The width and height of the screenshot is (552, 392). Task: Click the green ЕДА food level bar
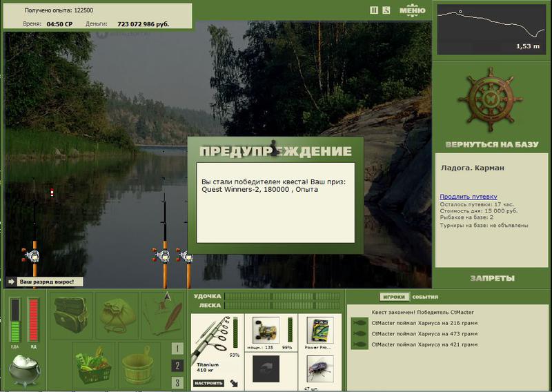15,320
